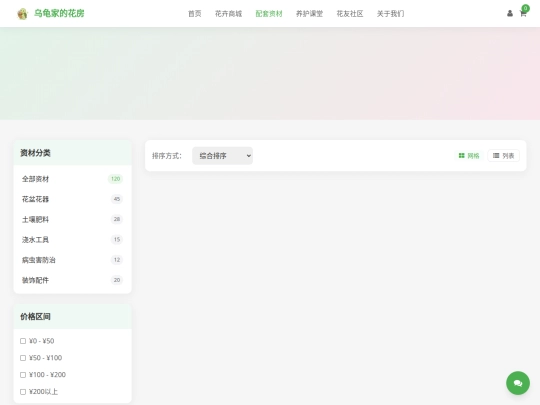Switch to 网格 grid view

coord(469,156)
